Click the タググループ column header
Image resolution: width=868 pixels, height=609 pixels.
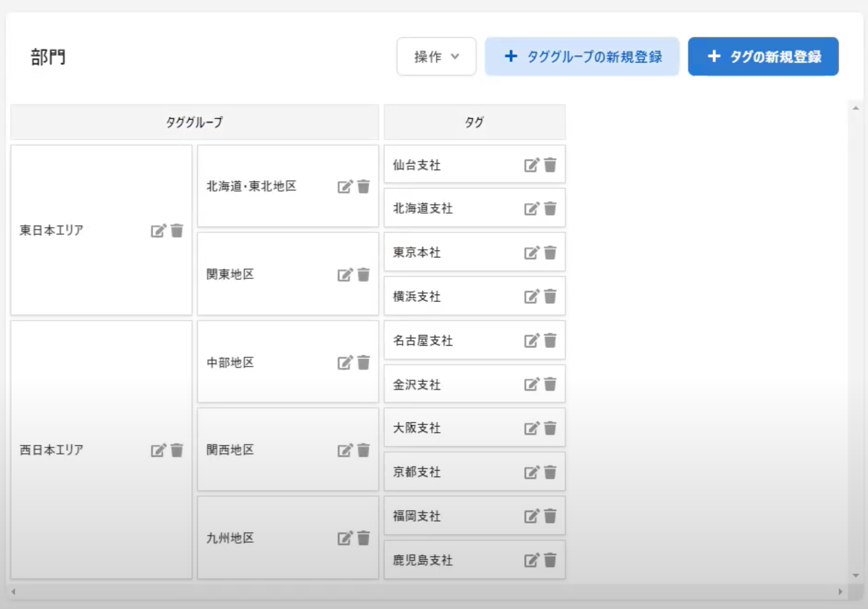point(194,123)
